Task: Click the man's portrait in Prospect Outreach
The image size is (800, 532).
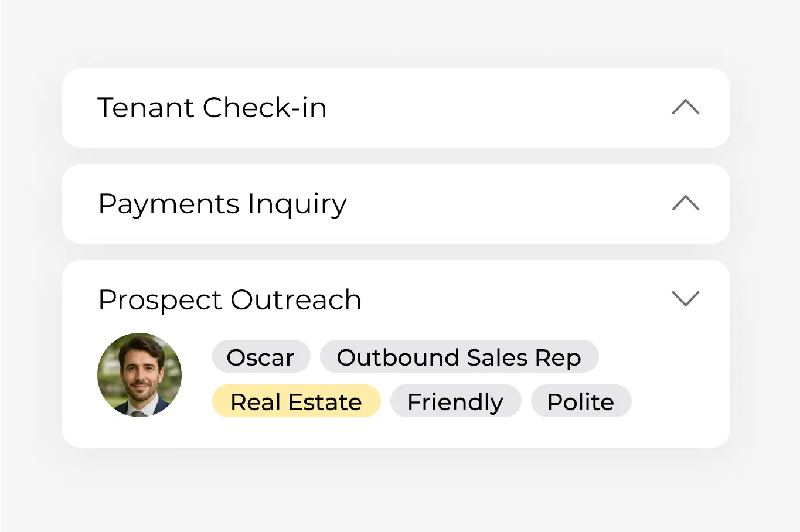Action: [x=139, y=375]
